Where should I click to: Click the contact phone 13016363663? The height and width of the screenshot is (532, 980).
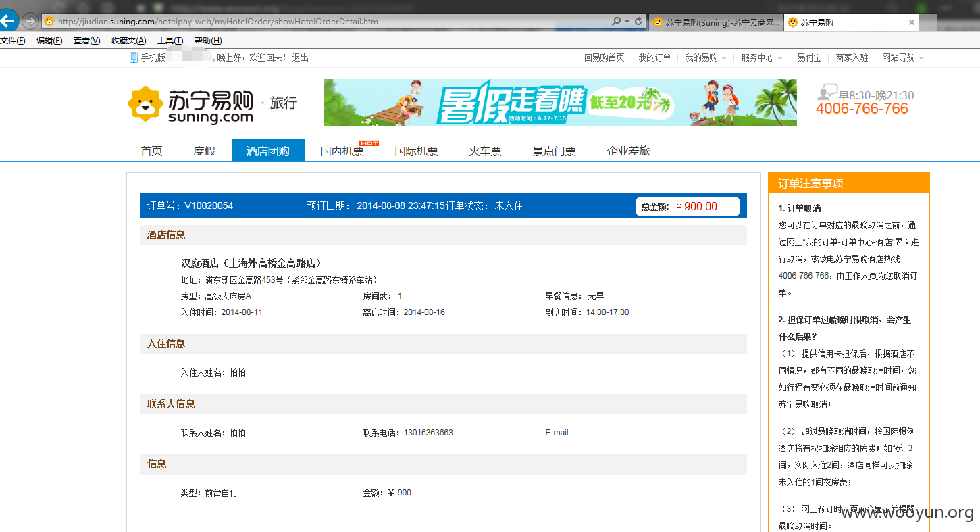click(428, 433)
